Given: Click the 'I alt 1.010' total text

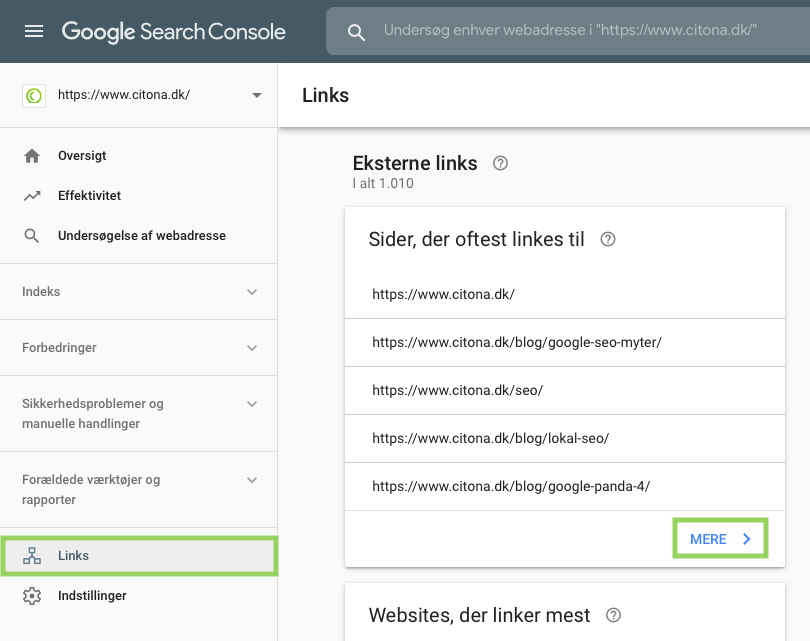Looking at the screenshot, I should click(x=383, y=183).
